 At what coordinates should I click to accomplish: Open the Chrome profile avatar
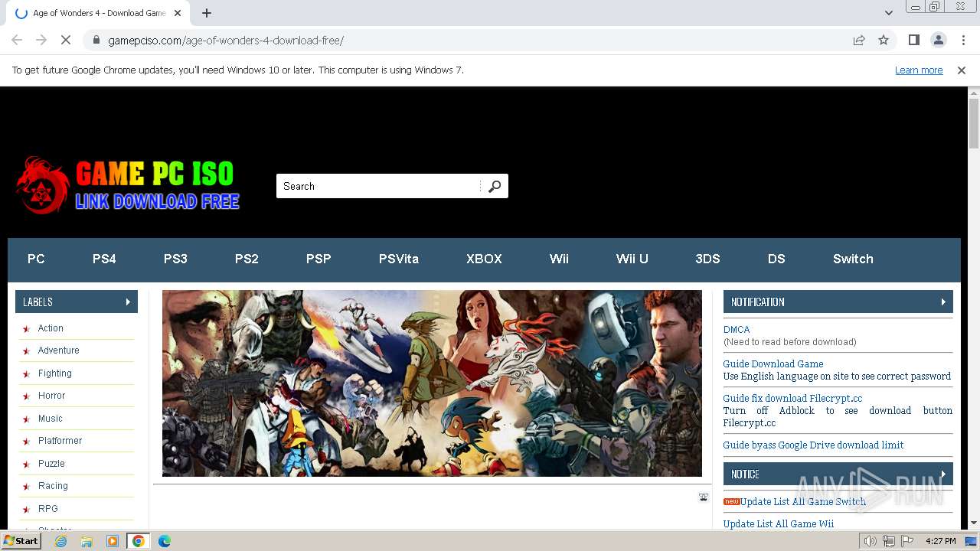(x=938, y=40)
